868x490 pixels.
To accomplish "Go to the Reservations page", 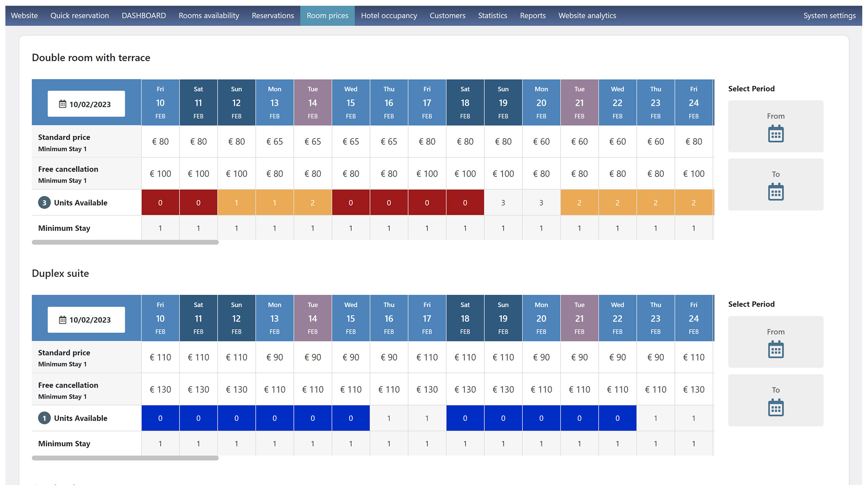I will [x=273, y=16].
